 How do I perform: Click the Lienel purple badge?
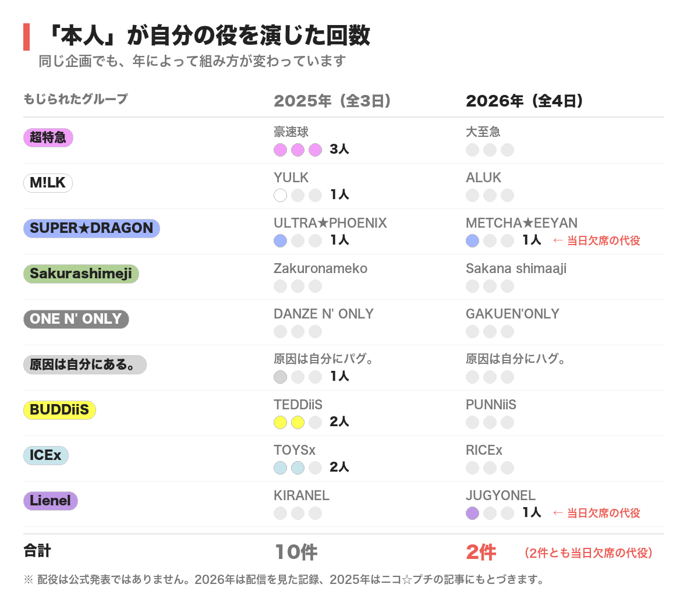point(51,501)
